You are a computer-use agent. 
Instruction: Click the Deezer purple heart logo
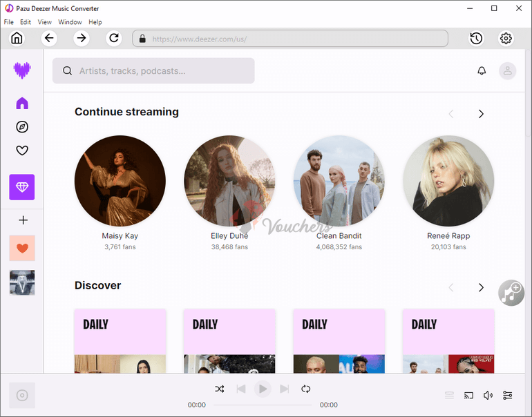[22, 70]
